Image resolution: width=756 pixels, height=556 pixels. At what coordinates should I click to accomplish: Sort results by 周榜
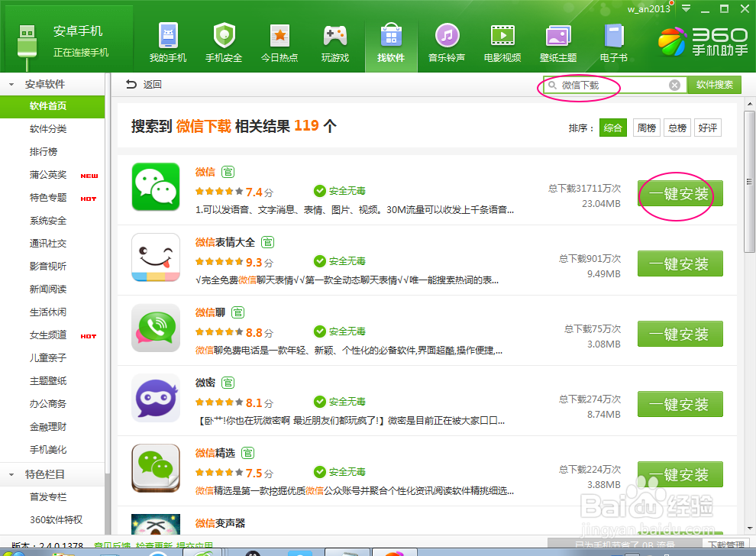coord(647,128)
